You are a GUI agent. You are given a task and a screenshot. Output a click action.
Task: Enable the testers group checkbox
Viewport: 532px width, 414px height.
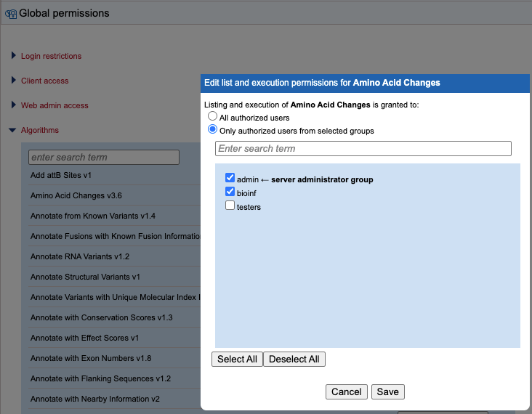230,206
